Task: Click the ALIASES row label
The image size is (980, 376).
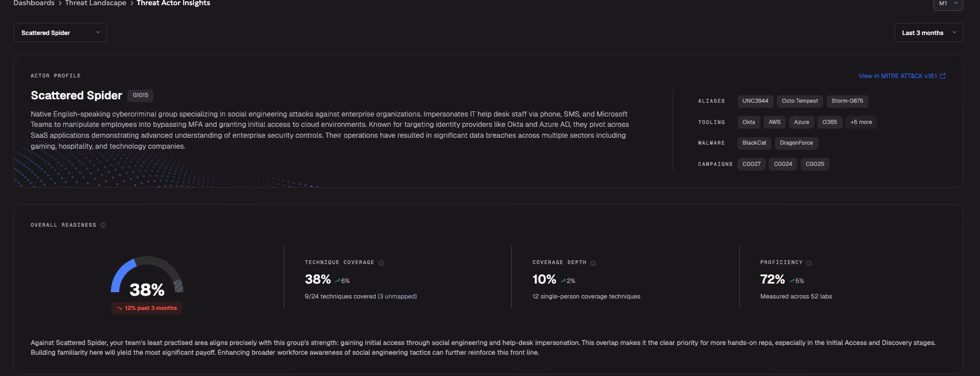Action: coord(711,101)
